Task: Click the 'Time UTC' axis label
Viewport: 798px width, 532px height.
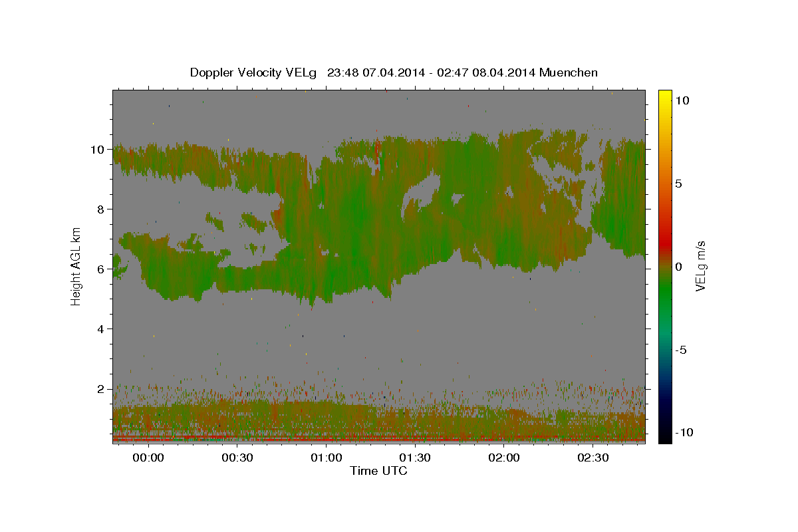Action: point(378,471)
